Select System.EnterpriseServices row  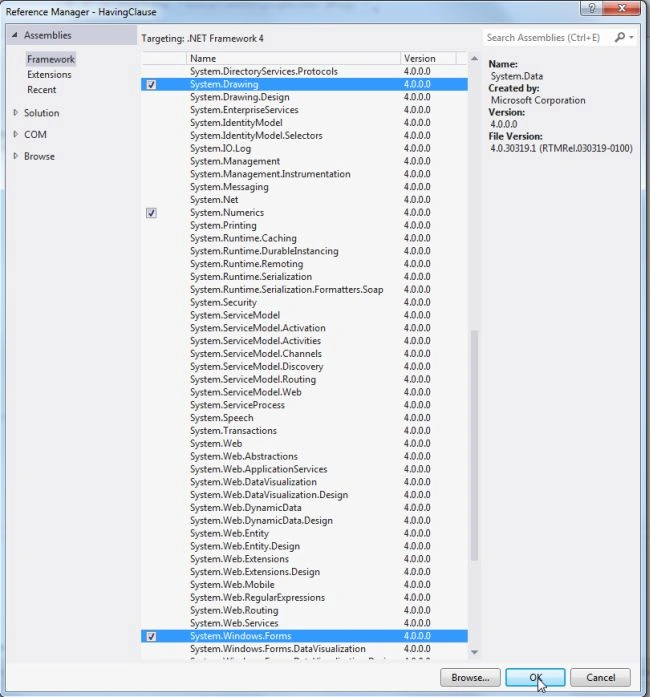(x=305, y=110)
